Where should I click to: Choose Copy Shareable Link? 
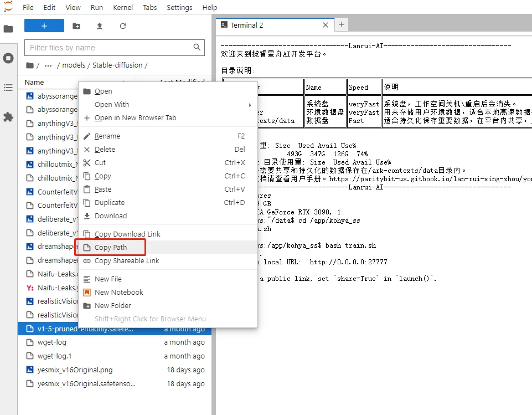(168, 260)
